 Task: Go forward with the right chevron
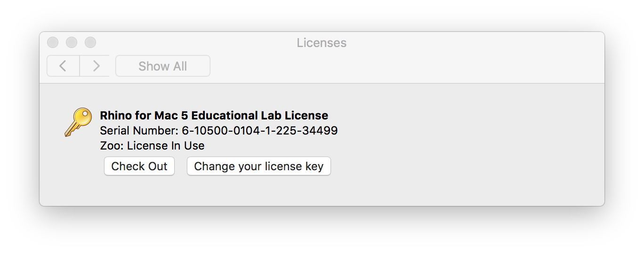pyautogui.click(x=96, y=66)
